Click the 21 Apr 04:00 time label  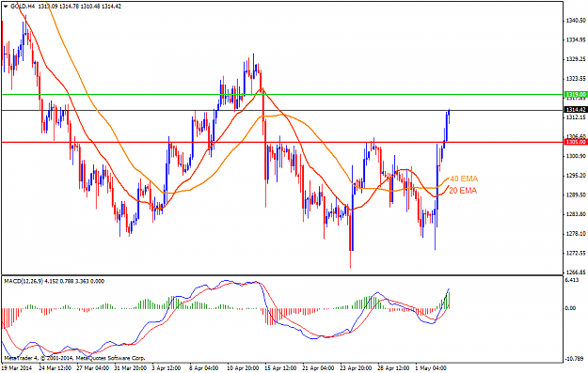click(x=318, y=368)
